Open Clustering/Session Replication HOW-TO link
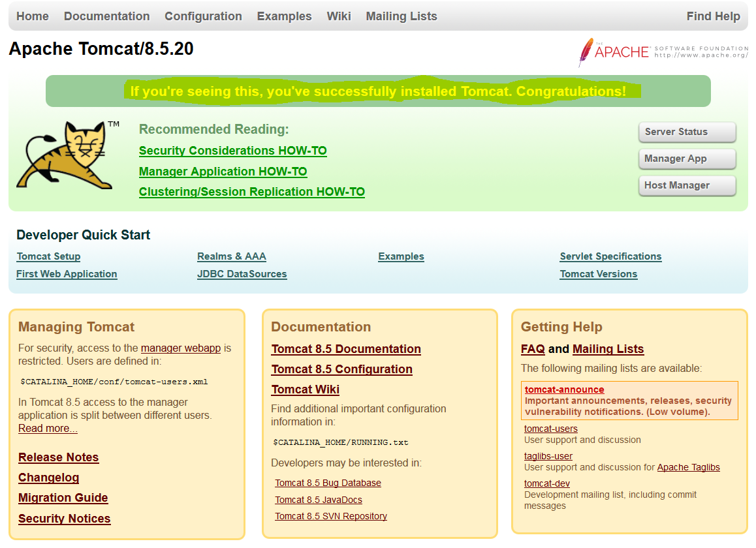 click(252, 192)
